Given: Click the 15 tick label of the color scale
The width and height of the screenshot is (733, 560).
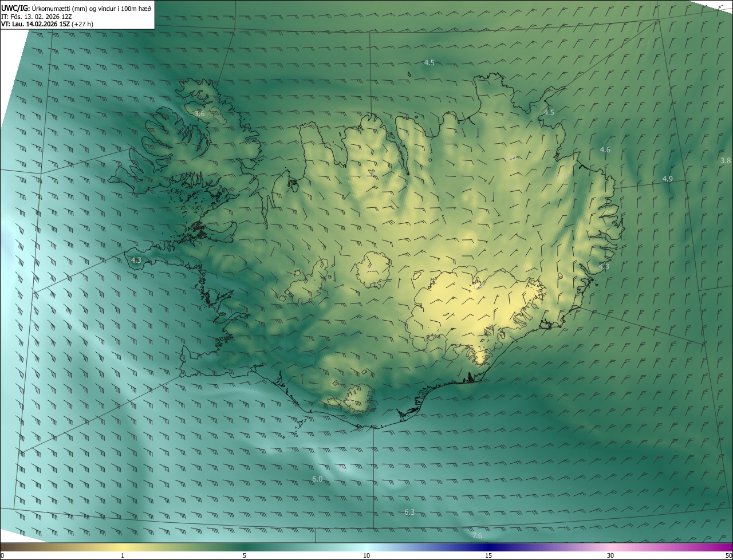Looking at the screenshot, I should (488, 555).
